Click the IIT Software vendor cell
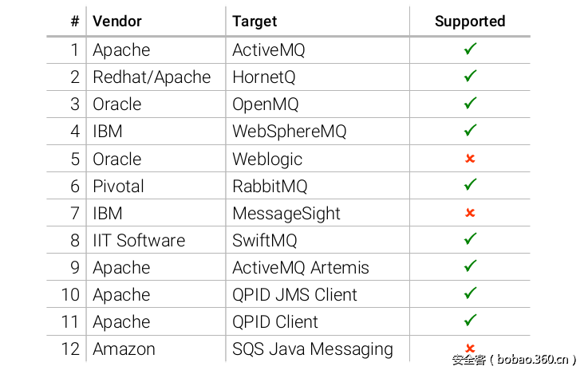 (x=139, y=240)
